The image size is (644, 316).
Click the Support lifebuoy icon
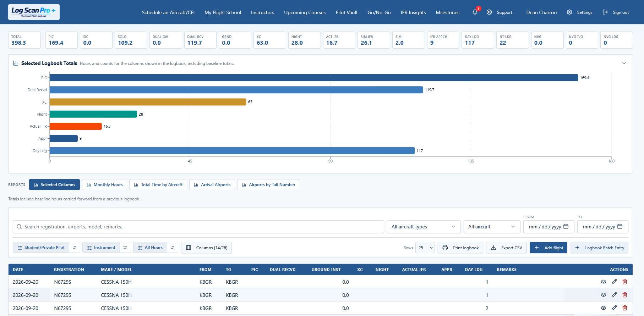489,12
